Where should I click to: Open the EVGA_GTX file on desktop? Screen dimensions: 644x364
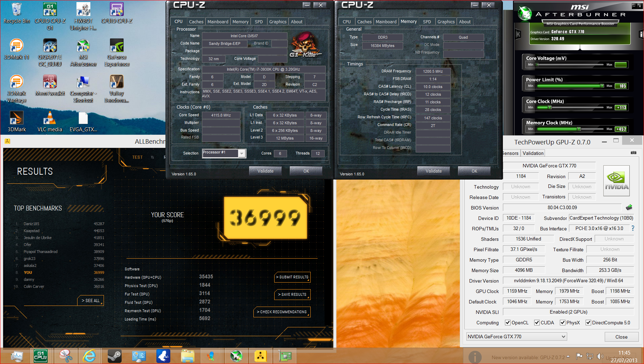(x=83, y=121)
